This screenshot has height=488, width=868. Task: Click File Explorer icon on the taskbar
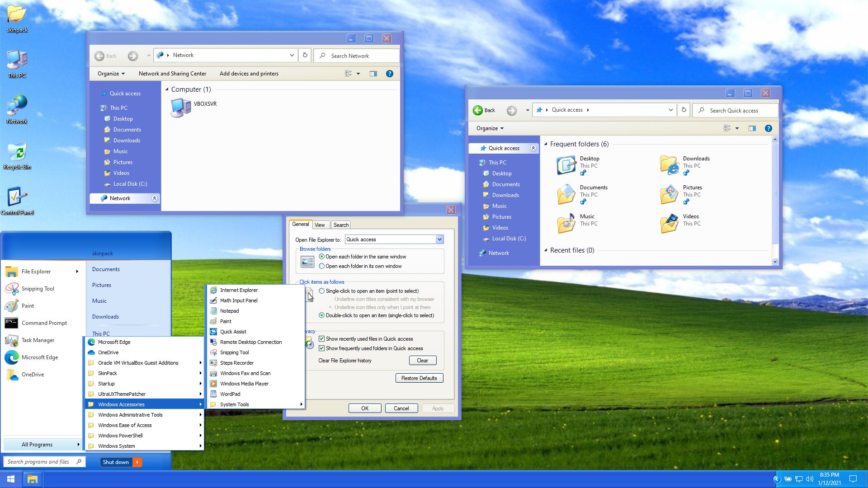32,479
